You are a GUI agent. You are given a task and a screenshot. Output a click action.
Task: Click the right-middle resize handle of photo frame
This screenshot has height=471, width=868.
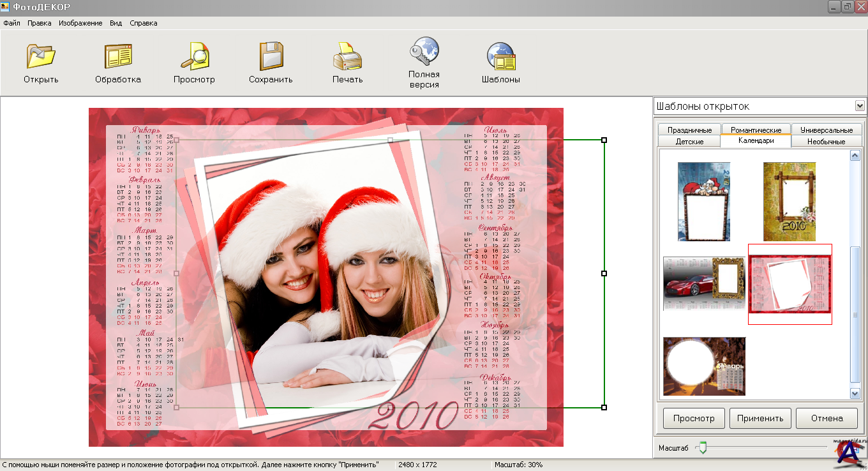(x=604, y=273)
